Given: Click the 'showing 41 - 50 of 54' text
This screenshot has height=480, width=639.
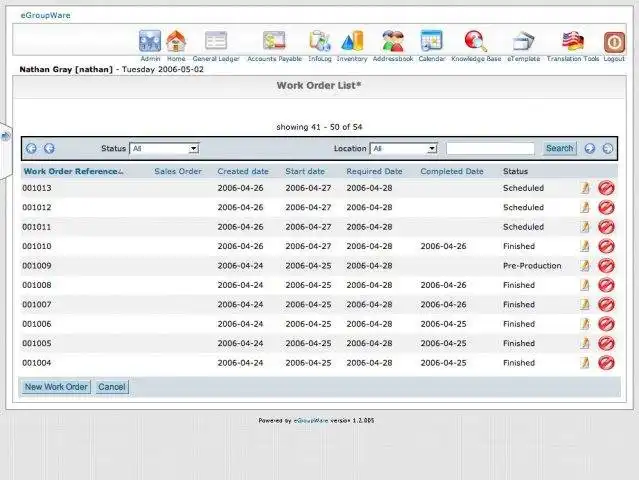Looking at the screenshot, I should click(x=319, y=127).
